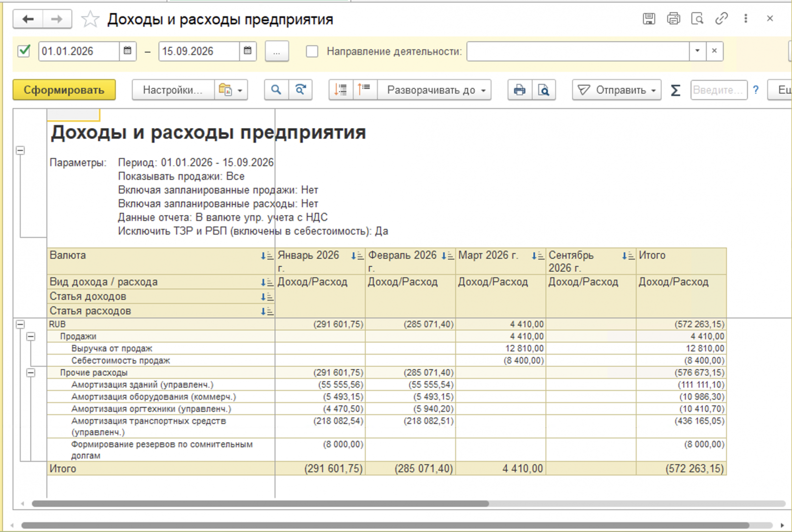Viewport: 792px width, 532px height.
Task: Open calendar for start date 01.01.2026
Action: [x=127, y=51]
